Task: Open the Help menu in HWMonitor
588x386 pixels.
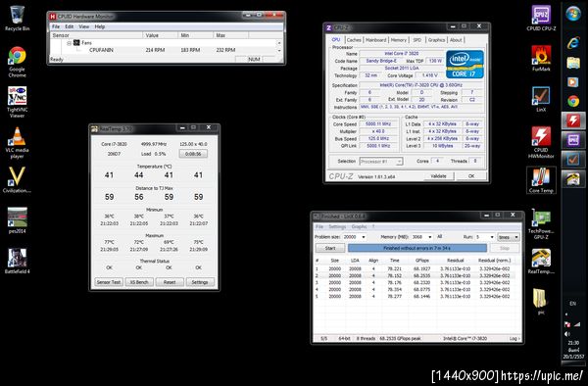Action: coord(99,26)
